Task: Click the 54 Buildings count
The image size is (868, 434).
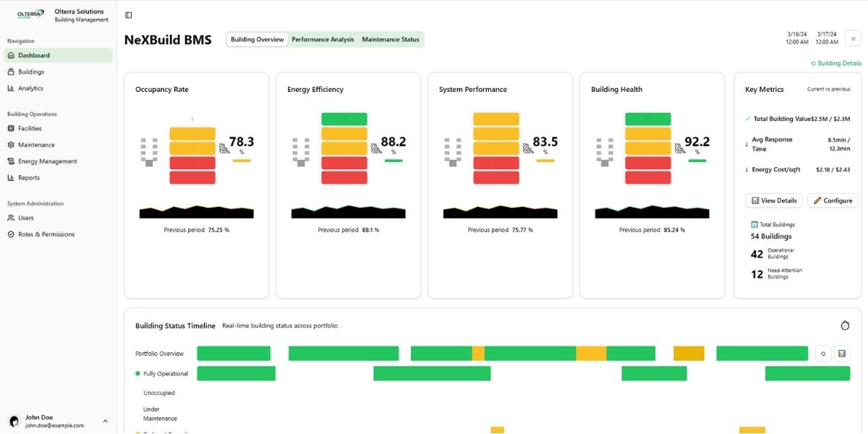Action: [771, 237]
